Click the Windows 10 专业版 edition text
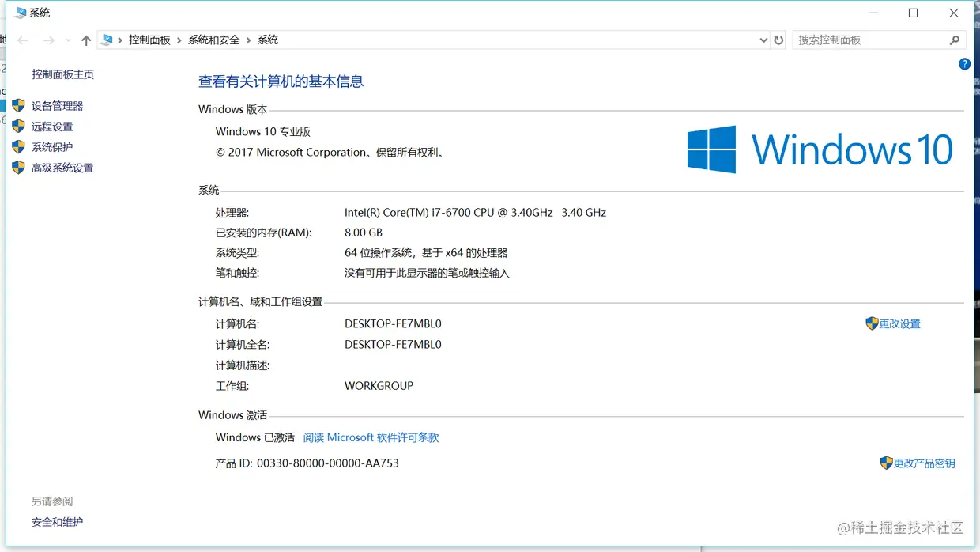 (263, 132)
